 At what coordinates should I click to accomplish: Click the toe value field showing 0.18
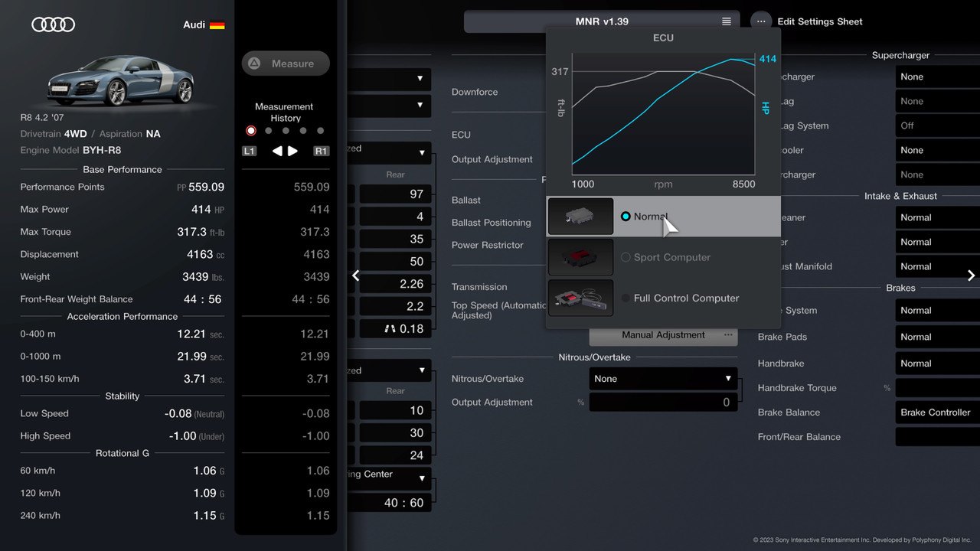(395, 329)
